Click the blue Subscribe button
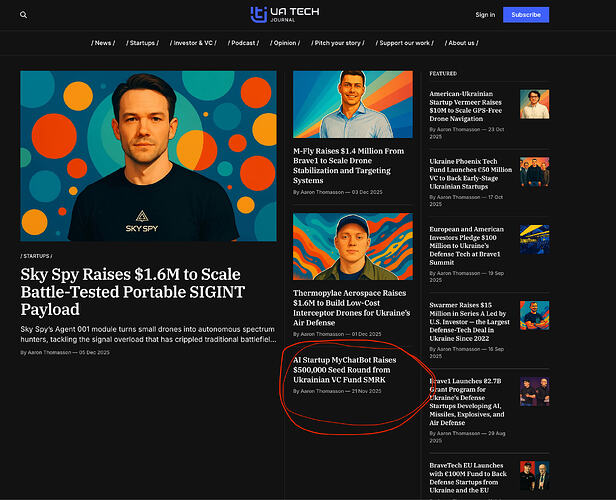 click(526, 15)
